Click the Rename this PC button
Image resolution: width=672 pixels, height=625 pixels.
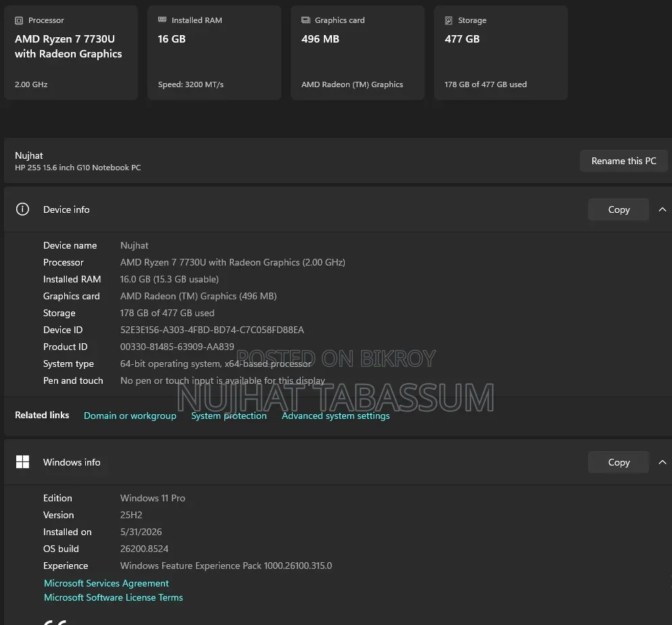coord(623,161)
